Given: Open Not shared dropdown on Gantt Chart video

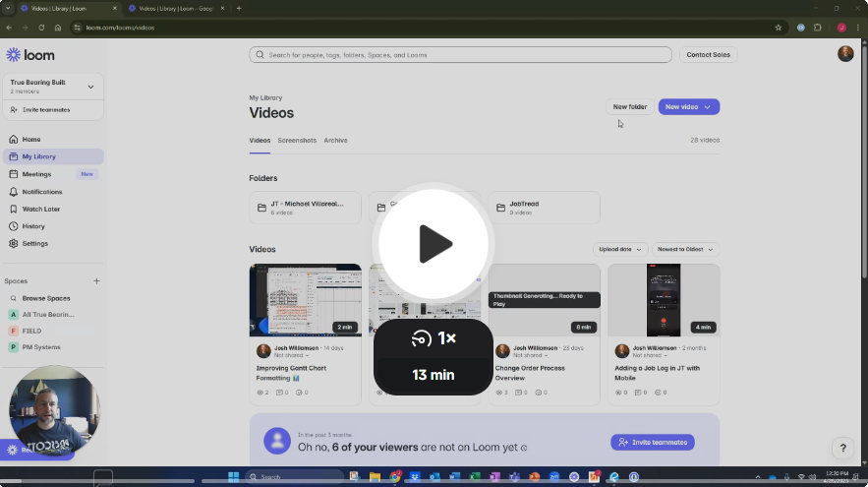Looking at the screenshot, I should (x=291, y=355).
